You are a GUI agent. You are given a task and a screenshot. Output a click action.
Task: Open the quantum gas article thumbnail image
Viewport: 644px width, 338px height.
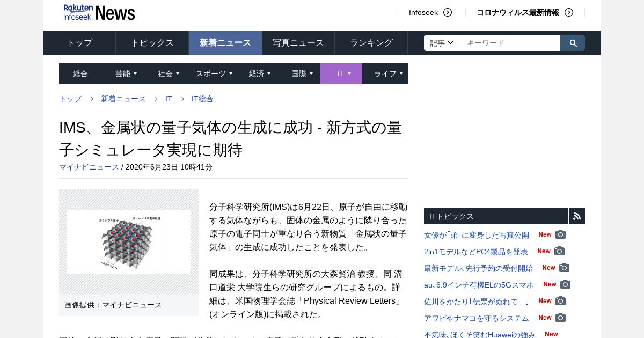(129, 241)
